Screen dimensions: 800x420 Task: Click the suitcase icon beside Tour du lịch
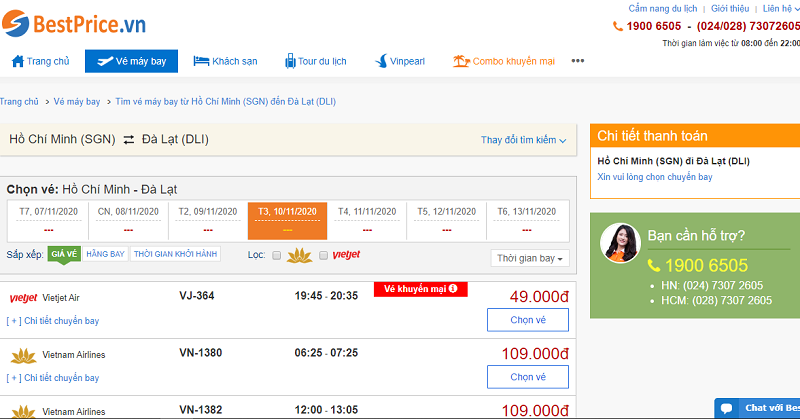(290, 61)
